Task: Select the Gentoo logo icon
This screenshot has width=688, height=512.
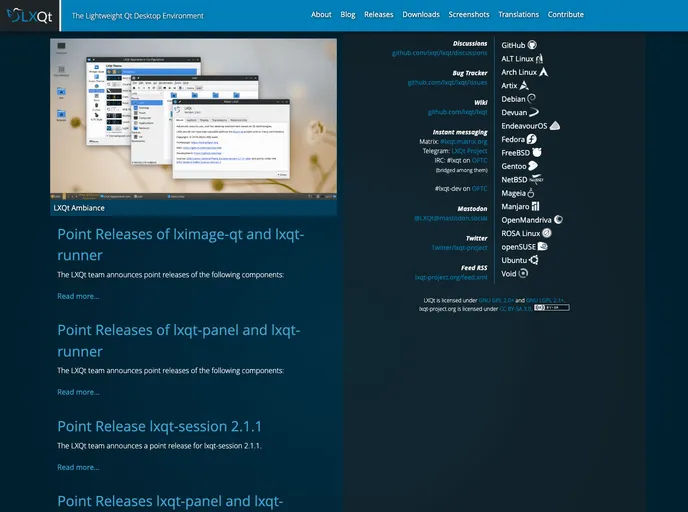Action: point(533,166)
